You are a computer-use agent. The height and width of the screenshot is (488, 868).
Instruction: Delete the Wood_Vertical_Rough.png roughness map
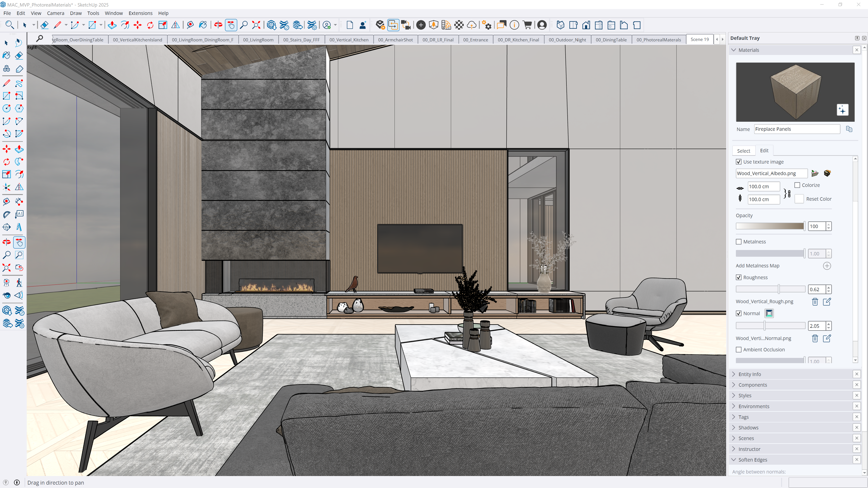(815, 302)
